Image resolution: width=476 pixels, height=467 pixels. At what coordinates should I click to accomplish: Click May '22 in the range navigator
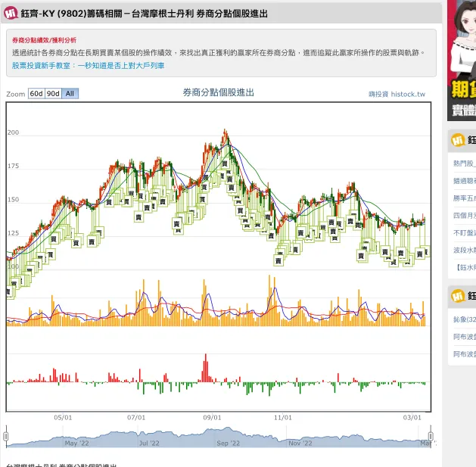[76, 443]
